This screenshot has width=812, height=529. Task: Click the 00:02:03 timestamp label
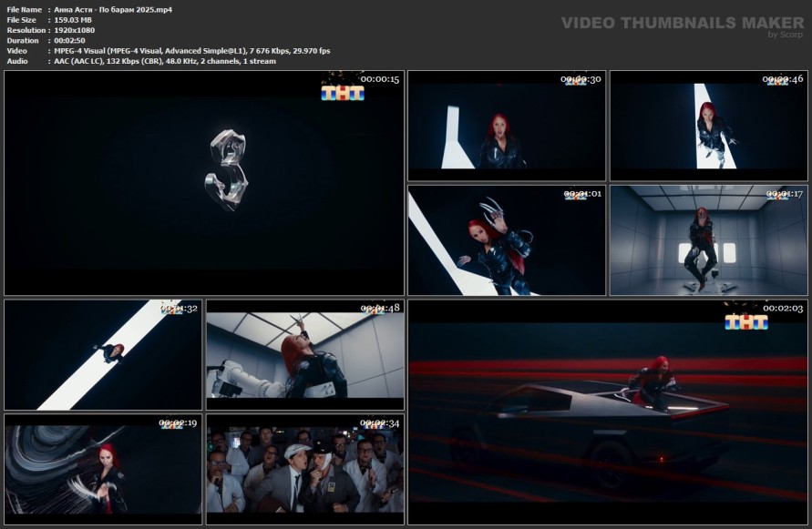click(783, 309)
